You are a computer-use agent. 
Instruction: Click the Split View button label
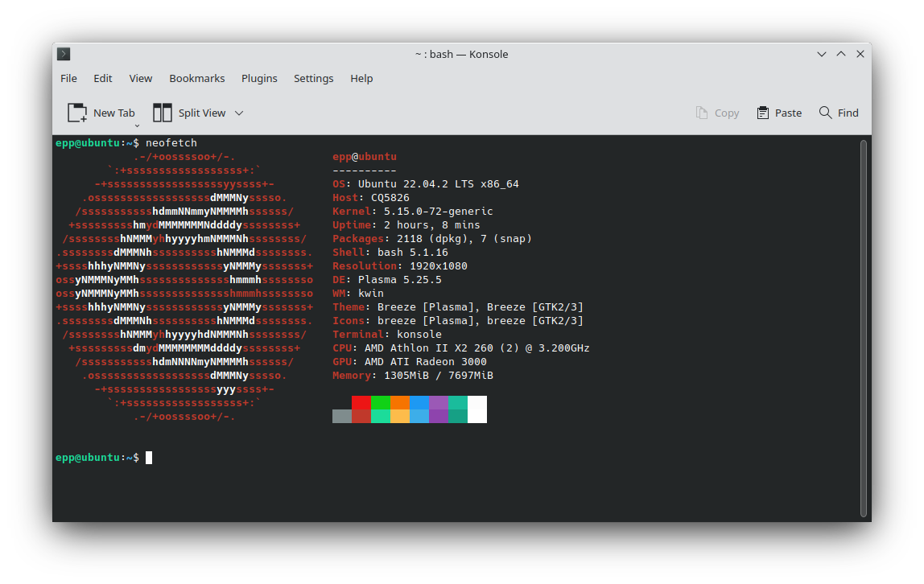tap(202, 113)
